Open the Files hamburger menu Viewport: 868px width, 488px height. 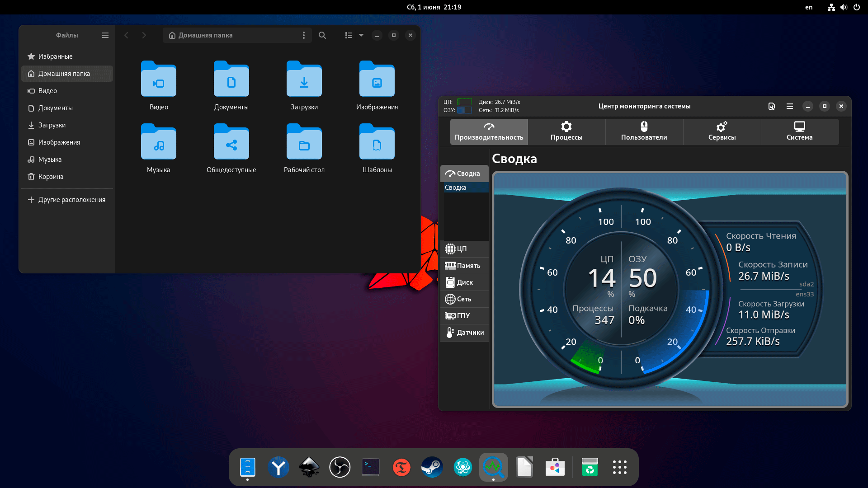click(105, 35)
